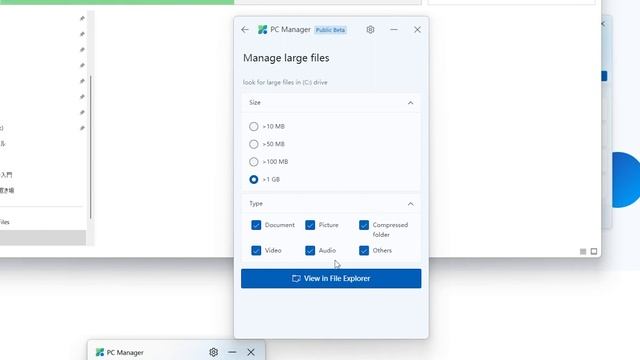
Task: Click the Public Beta badge
Action: (x=331, y=30)
